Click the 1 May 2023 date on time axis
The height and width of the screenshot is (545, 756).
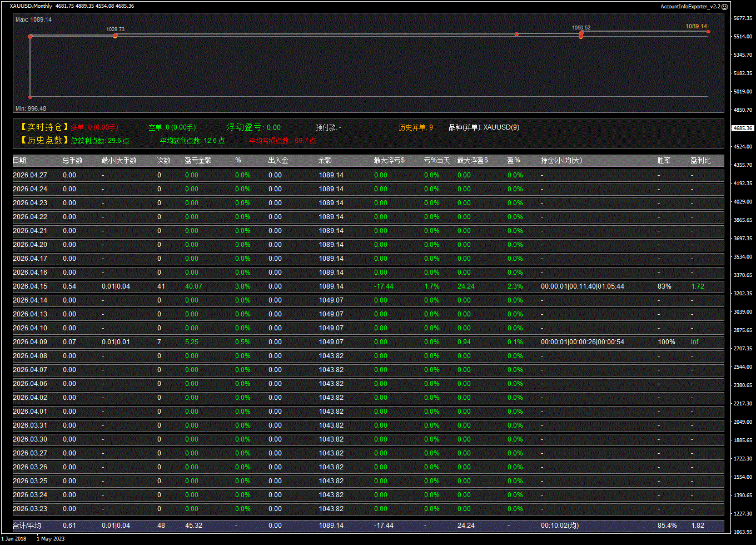(x=51, y=538)
